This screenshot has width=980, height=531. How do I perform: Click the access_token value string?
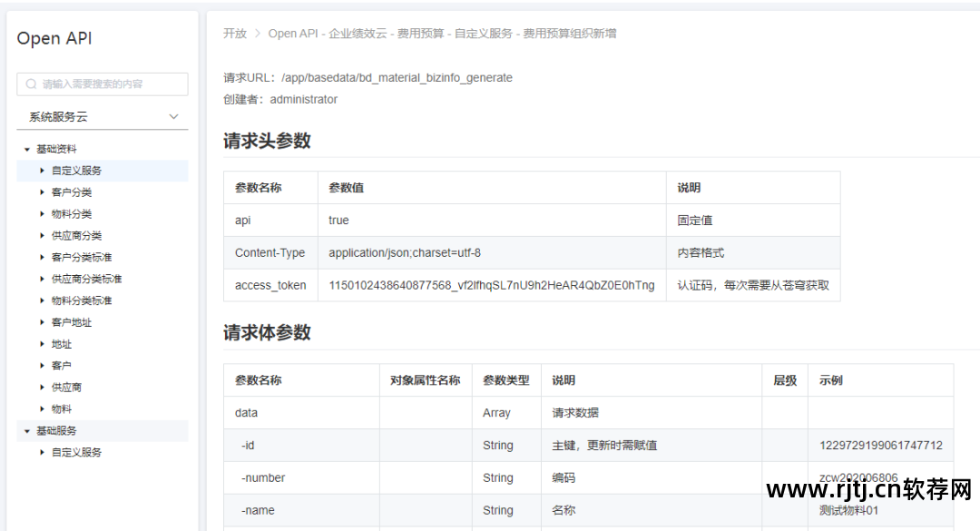pos(491,285)
